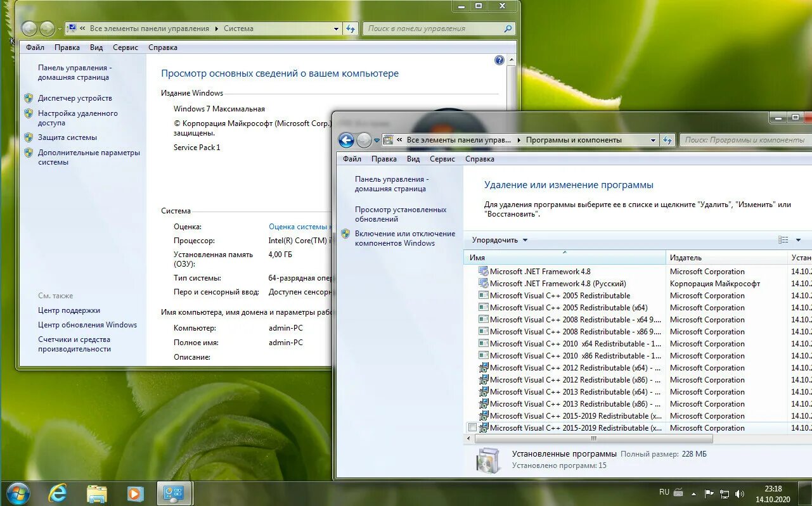812x506 pixels.
Task: Sort by Издатель column header
Action: click(726, 258)
